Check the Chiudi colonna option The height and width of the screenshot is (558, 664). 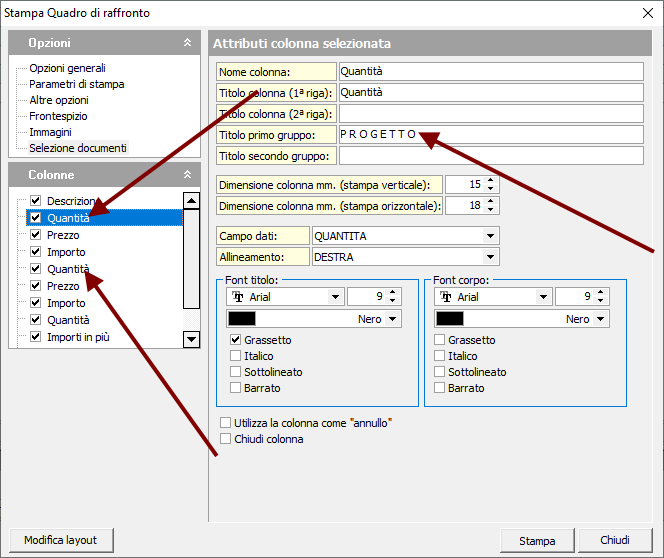point(225,439)
